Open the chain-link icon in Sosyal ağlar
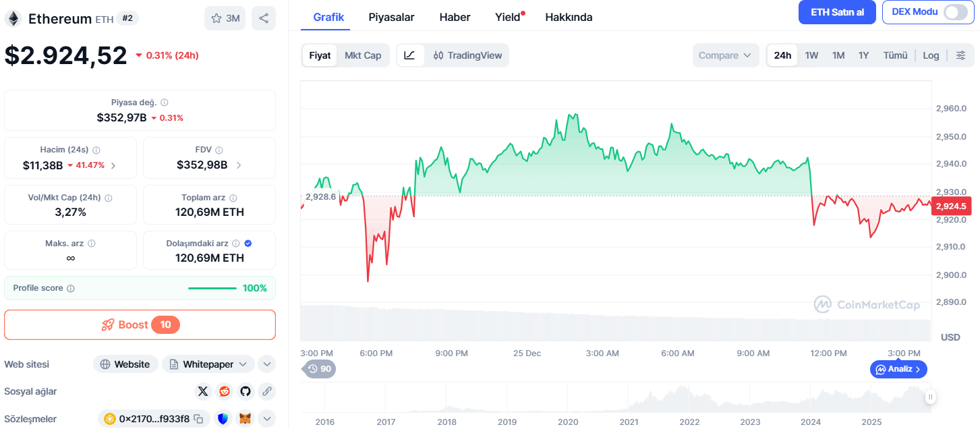The height and width of the screenshot is (429, 980). coord(267,391)
